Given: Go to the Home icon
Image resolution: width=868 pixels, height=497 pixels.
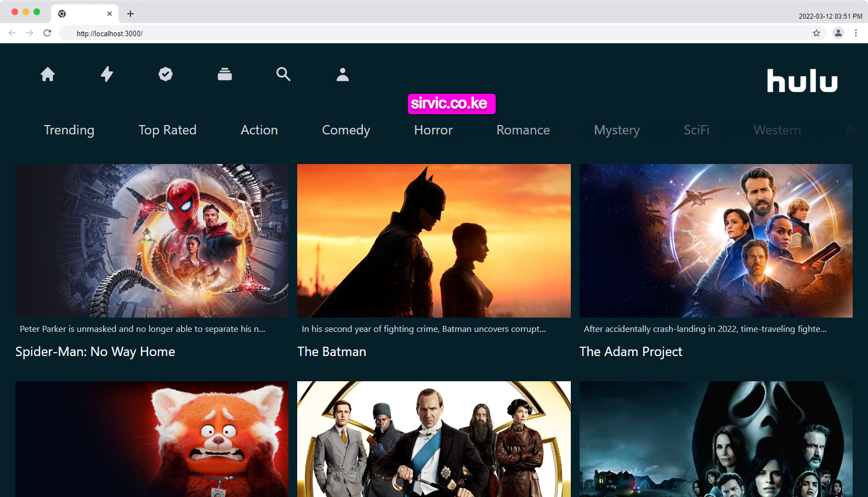Looking at the screenshot, I should (x=48, y=74).
